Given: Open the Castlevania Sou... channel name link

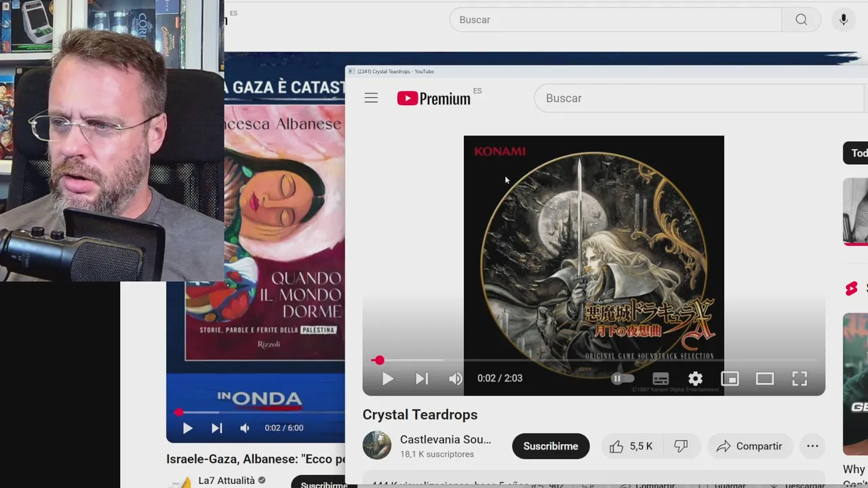Looking at the screenshot, I should click(446, 439).
